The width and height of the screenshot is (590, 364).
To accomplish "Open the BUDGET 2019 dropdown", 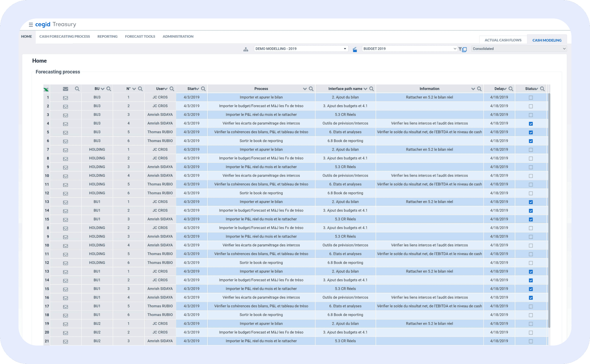I will [409, 49].
